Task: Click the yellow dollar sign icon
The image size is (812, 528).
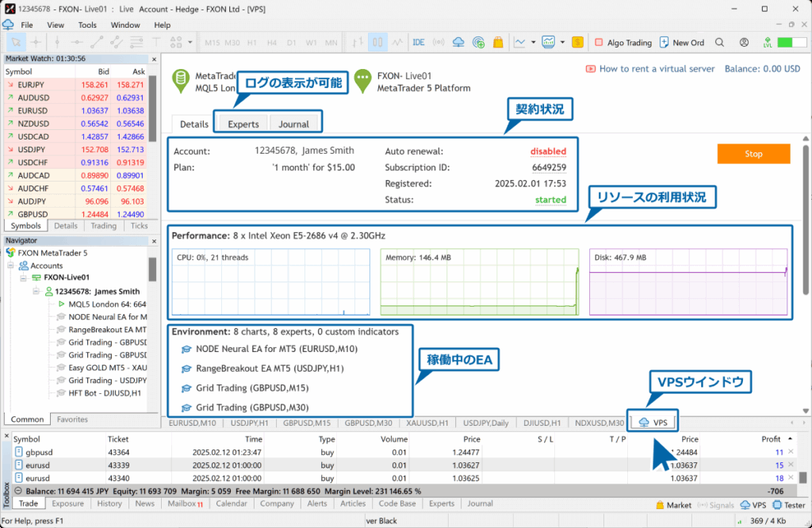Action: (577, 43)
